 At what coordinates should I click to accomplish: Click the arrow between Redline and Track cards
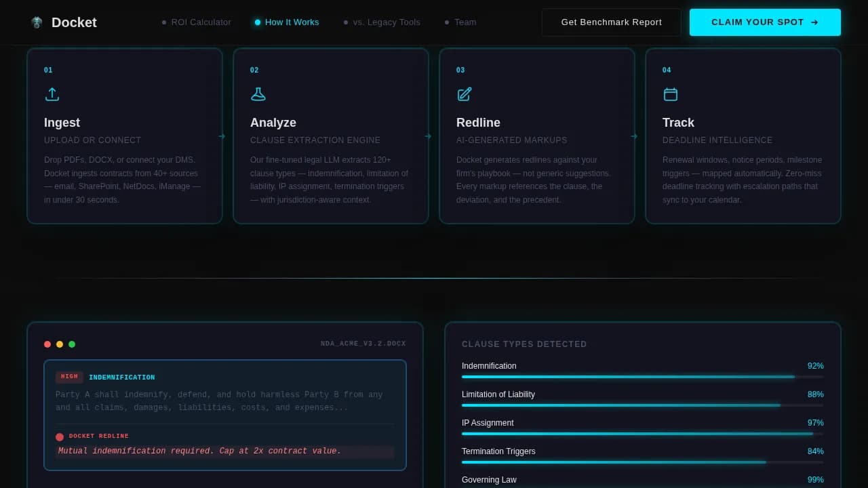click(x=634, y=136)
